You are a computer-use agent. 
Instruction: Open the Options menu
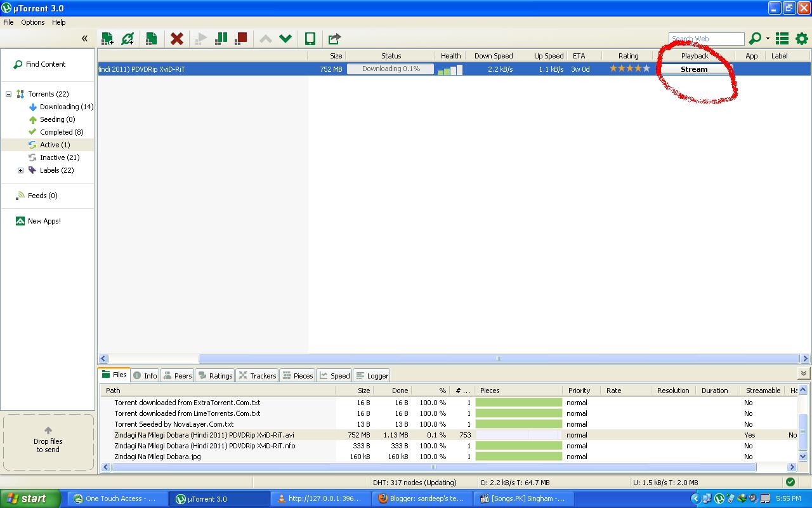click(32, 22)
